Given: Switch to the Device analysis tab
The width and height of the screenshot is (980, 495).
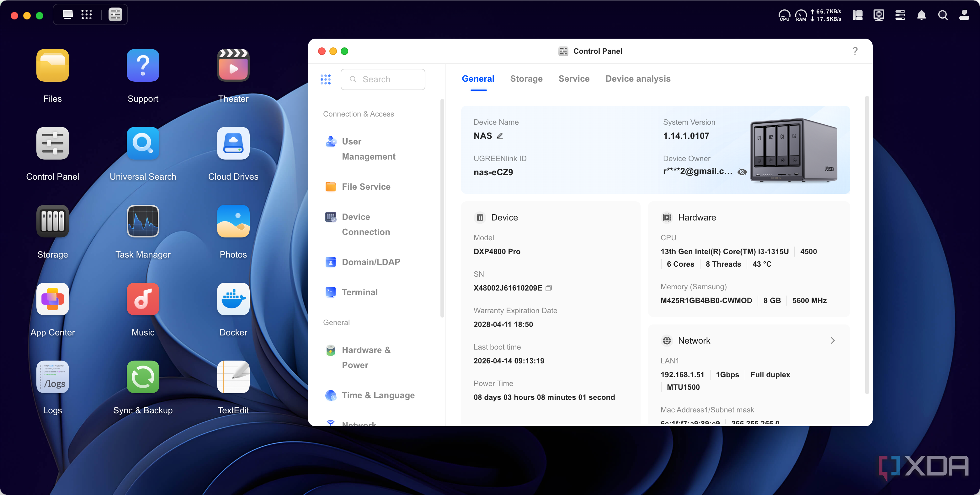Looking at the screenshot, I should coord(638,79).
